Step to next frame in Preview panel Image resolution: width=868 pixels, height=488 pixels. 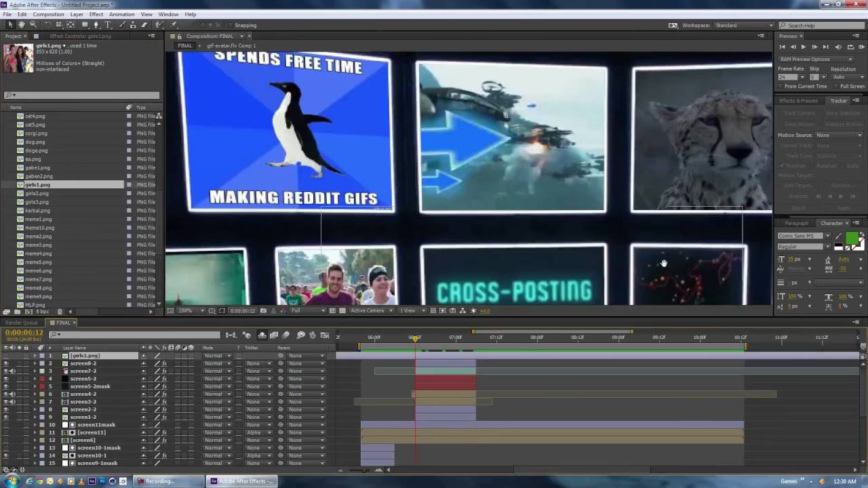pos(814,47)
